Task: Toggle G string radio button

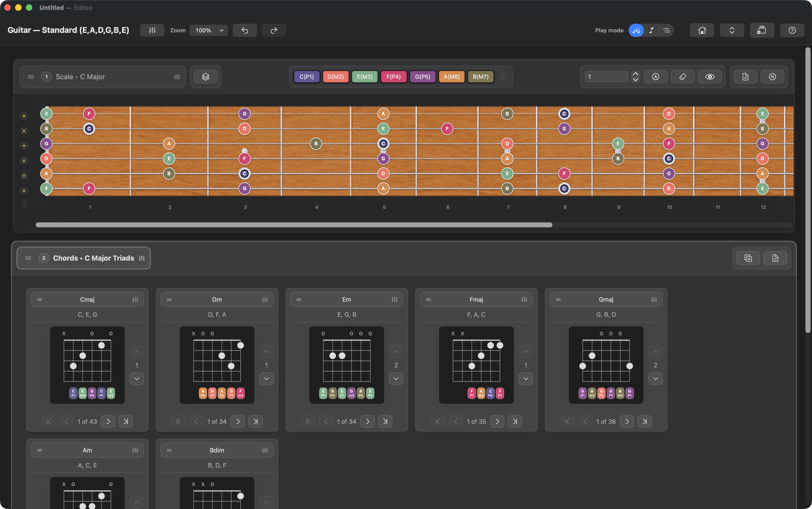Action: pyautogui.click(x=24, y=146)
